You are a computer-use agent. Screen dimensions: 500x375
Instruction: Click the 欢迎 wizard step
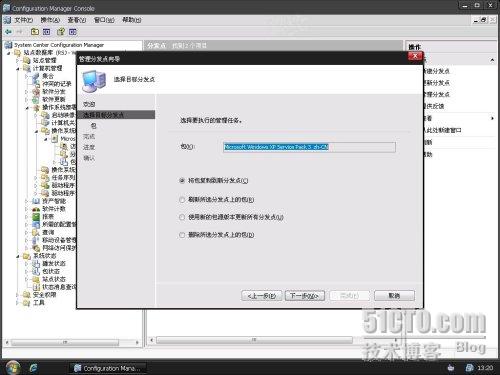[x=89, y=104]
